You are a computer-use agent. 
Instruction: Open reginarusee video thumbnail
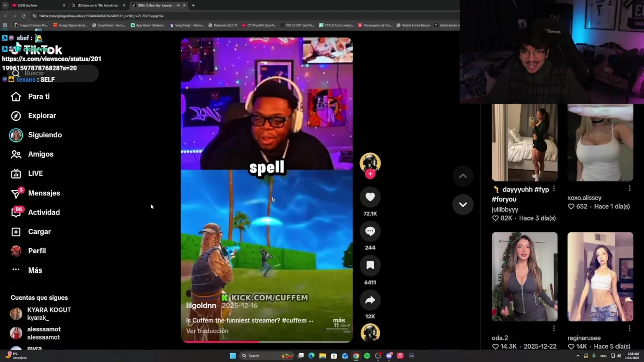(600, 277)
